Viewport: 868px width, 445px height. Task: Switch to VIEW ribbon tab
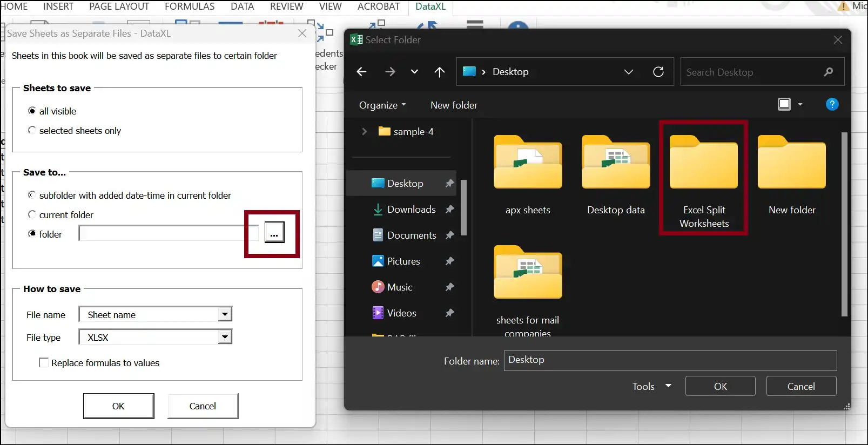[330, 6]
